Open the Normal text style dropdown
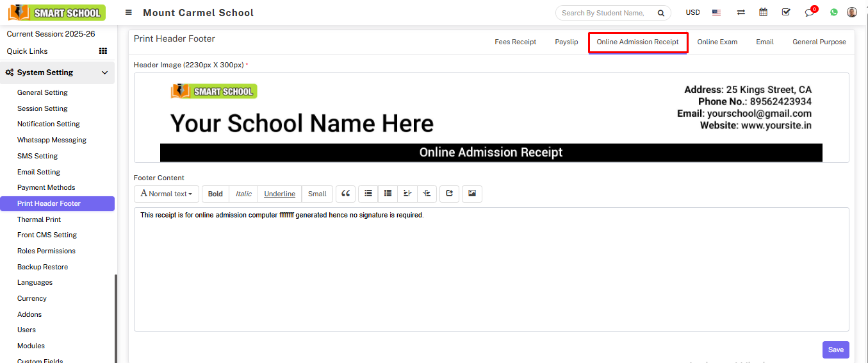 click(167, 194)
